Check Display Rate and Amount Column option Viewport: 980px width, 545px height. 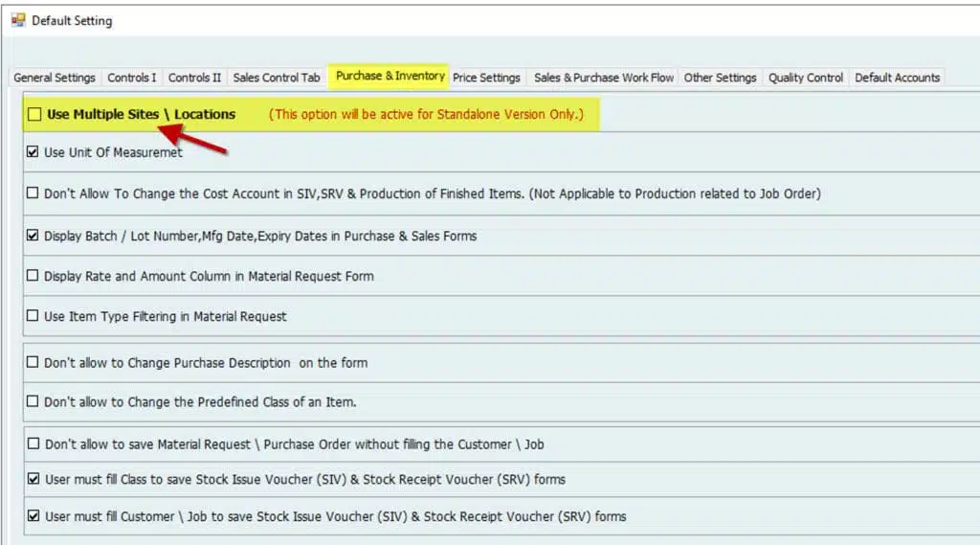click(33, 276)
